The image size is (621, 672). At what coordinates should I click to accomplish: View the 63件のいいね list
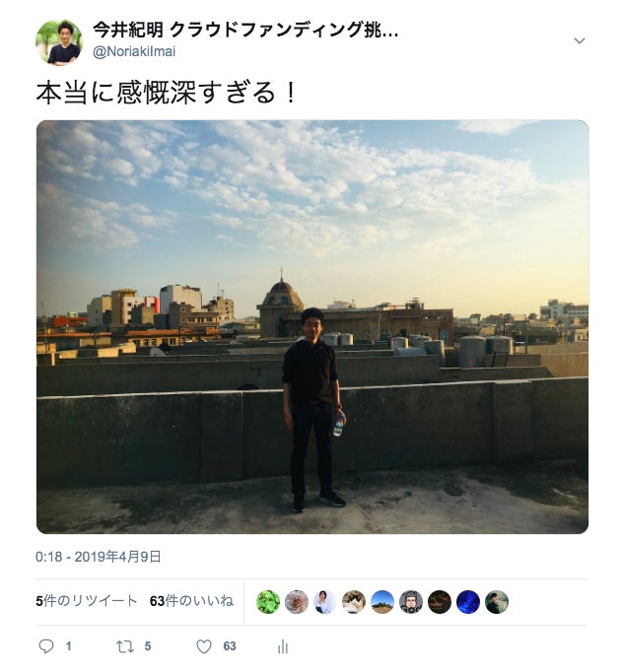[x=191, y=601]
